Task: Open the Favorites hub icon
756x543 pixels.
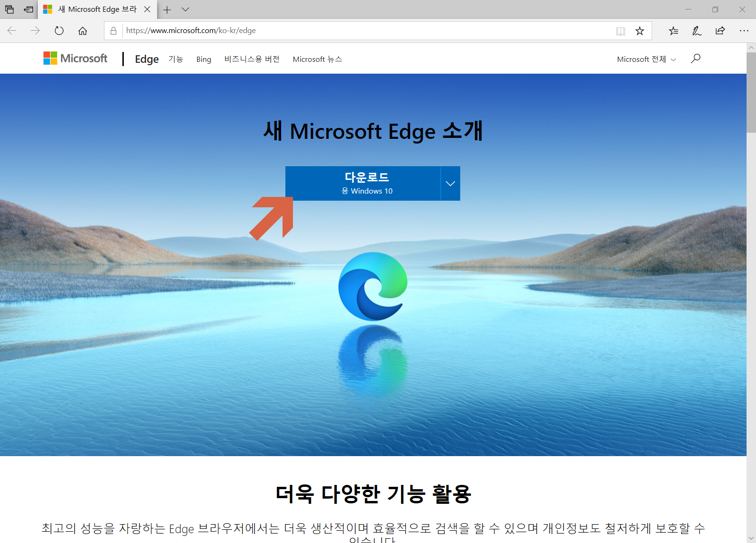Action: [x=674, y=31]
